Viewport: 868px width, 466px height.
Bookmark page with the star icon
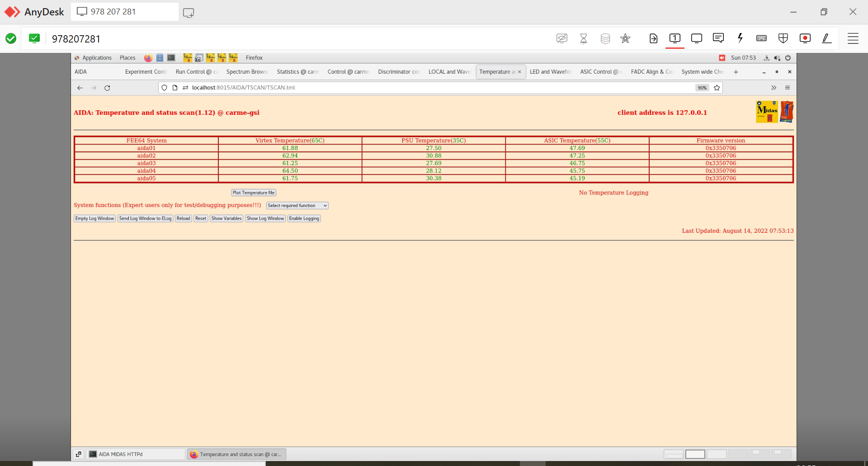point(717,88)
